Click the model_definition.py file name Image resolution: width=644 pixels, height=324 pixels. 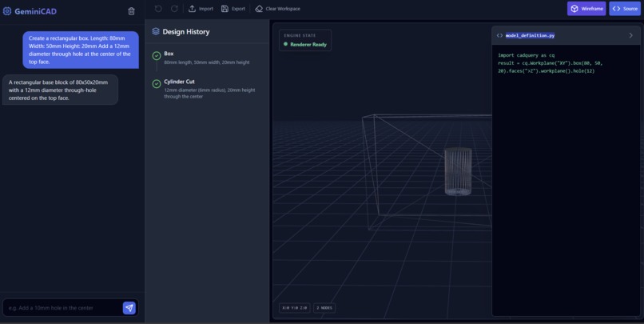coord(530,35)
